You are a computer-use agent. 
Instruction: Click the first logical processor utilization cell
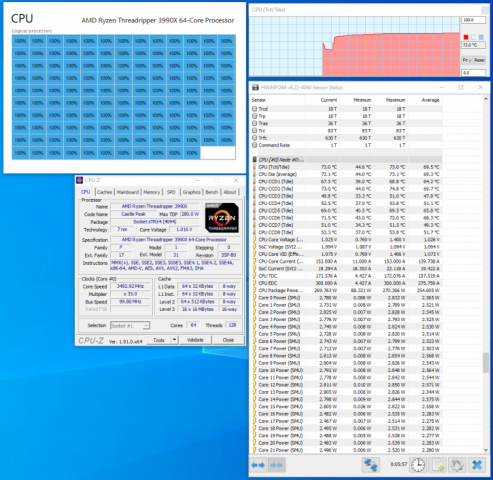click(20, 41)
